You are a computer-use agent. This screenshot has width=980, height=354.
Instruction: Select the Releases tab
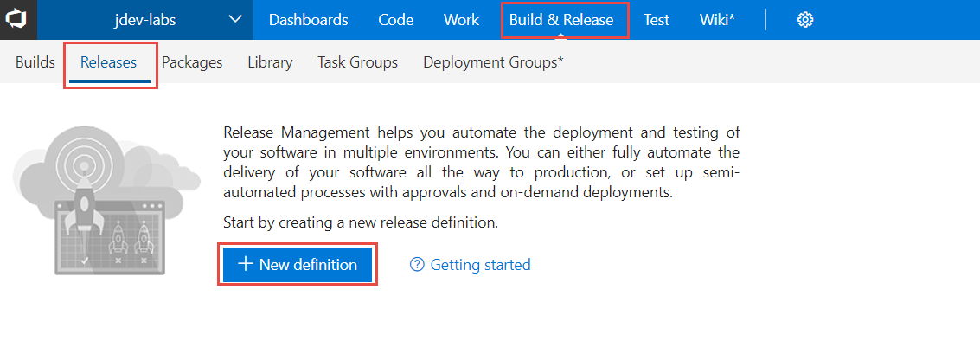[109, 62]
